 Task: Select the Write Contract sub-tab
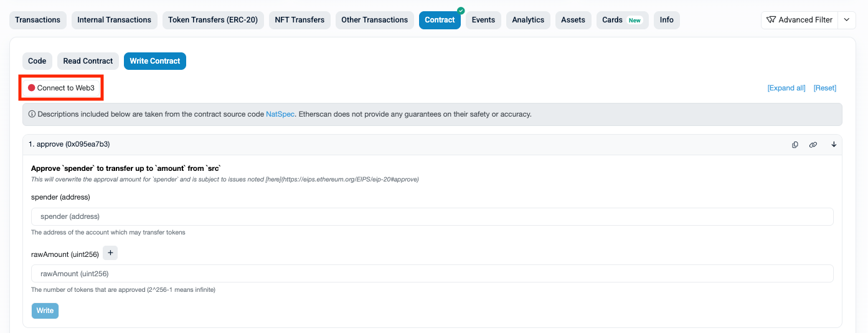(x=155, y=61)
